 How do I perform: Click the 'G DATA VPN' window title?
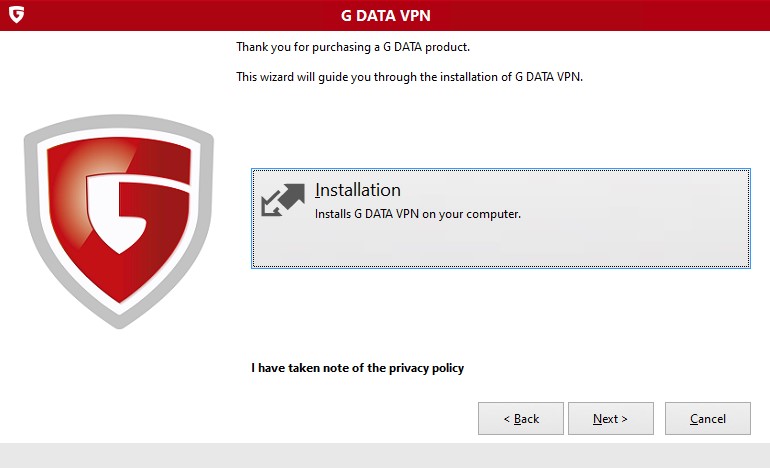coord(385,15)
